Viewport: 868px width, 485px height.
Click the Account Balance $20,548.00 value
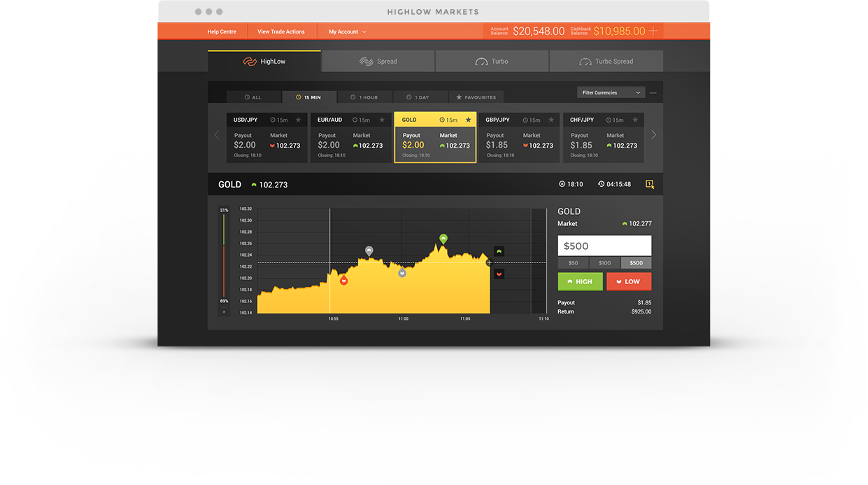539,31
